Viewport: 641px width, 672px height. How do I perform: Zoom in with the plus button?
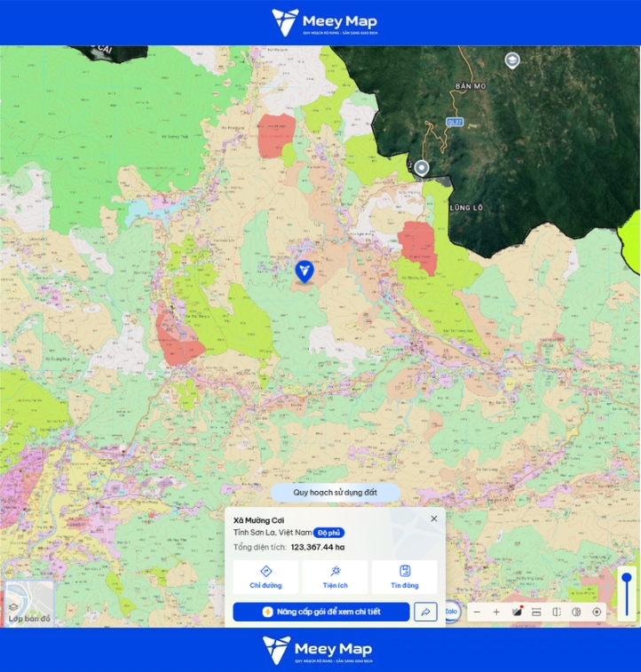pos(496,612)
